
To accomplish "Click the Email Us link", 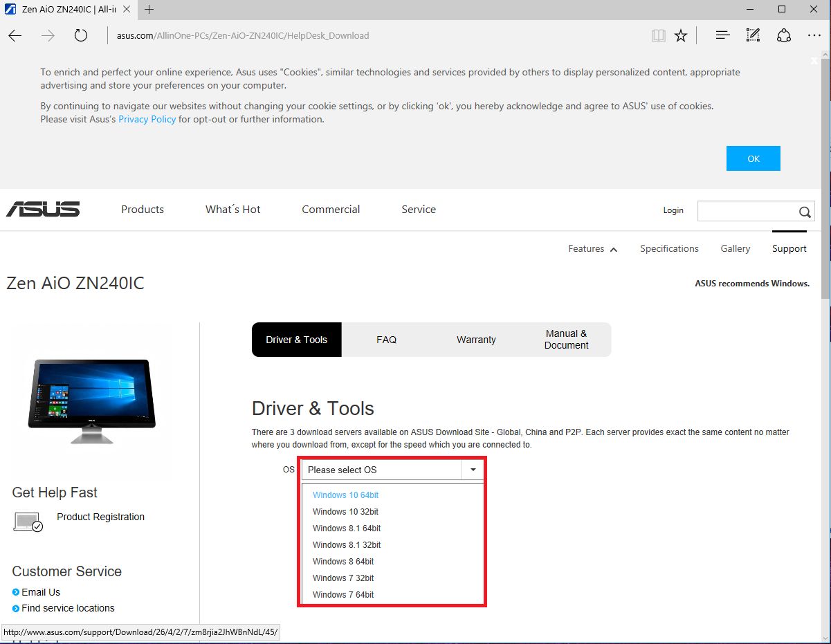I will [x=41, y=592].
